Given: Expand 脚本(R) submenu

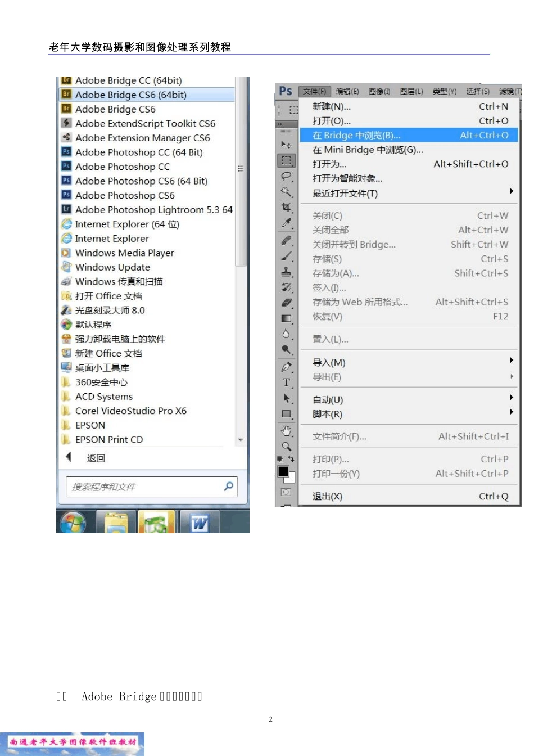Looking at the screenshot, I should 511,412.
